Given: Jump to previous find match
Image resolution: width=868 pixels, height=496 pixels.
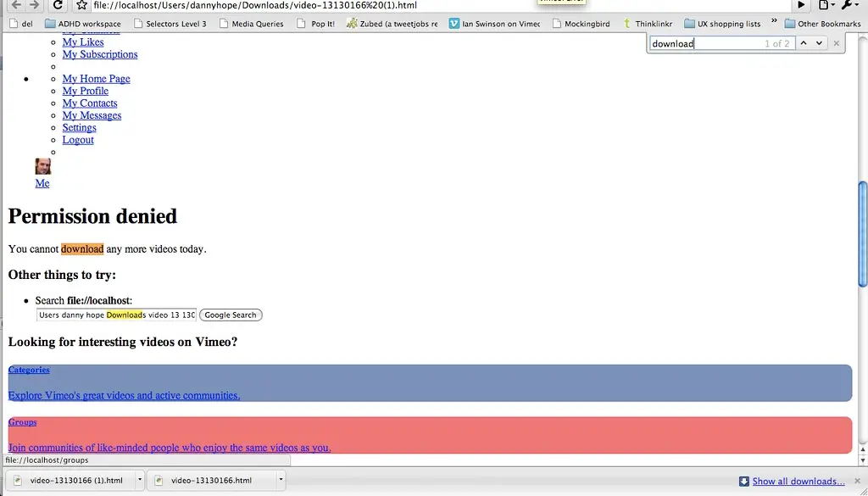Looking at the screenshot, I should pos(804,43).
